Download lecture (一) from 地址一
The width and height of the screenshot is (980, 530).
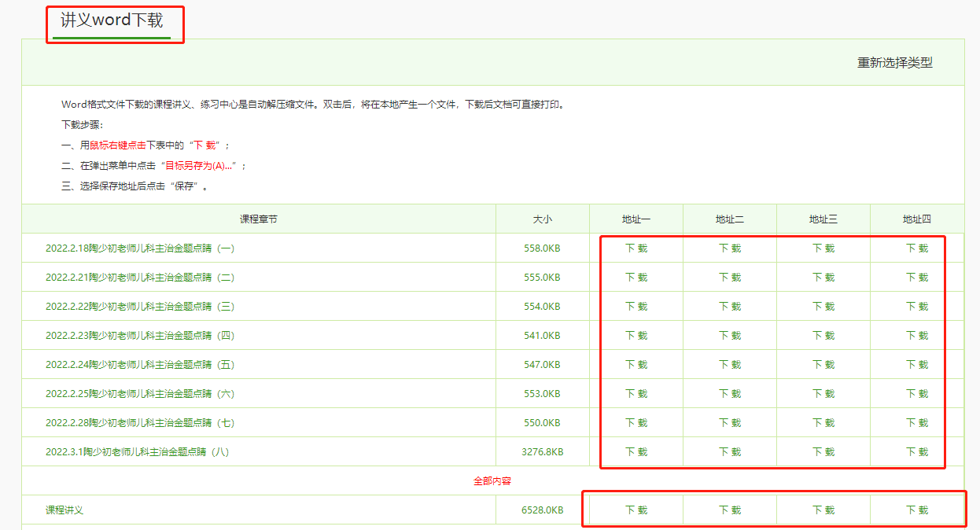[636, 248]
